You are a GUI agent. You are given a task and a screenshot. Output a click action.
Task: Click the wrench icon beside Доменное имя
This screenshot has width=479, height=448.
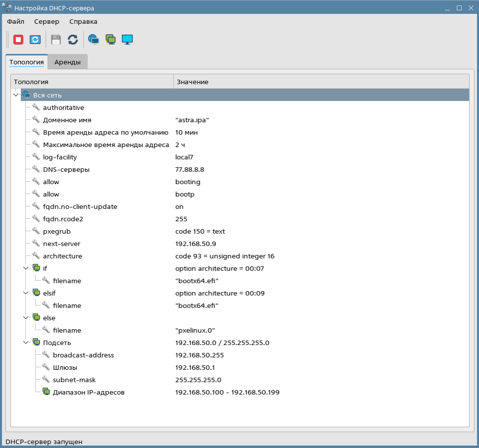36,119
